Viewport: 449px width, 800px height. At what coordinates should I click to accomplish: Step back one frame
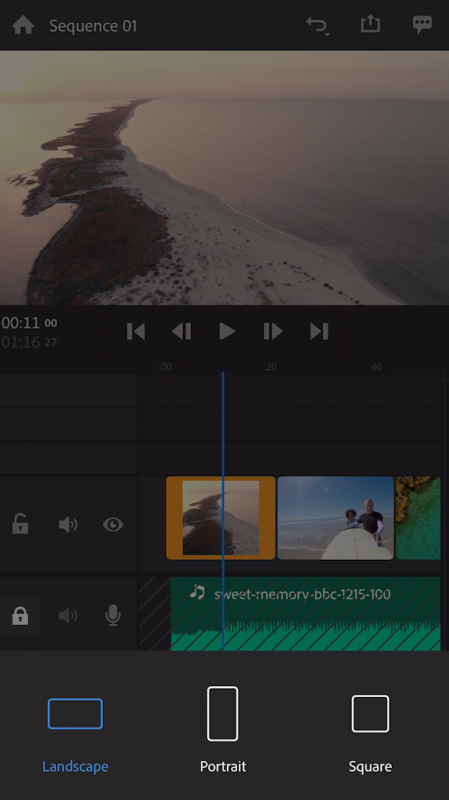pos(182,332)
